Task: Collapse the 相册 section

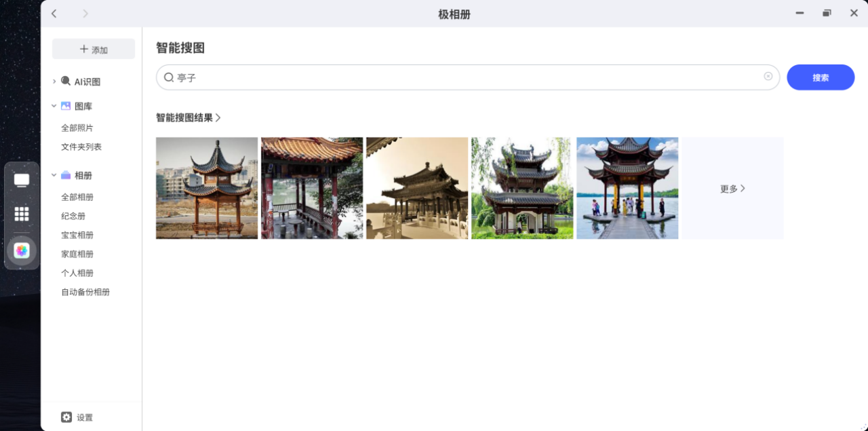Action: 54,175
